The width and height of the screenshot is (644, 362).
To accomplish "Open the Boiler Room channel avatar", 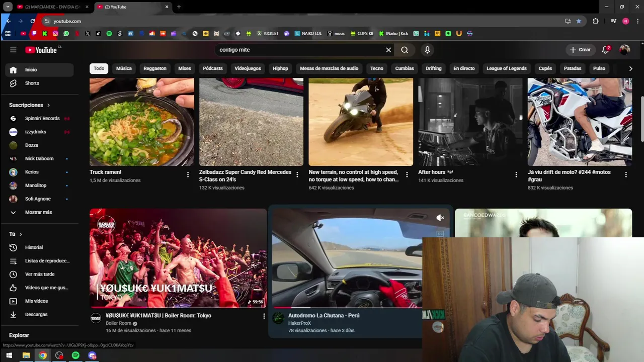I will (x=96, y=318).
